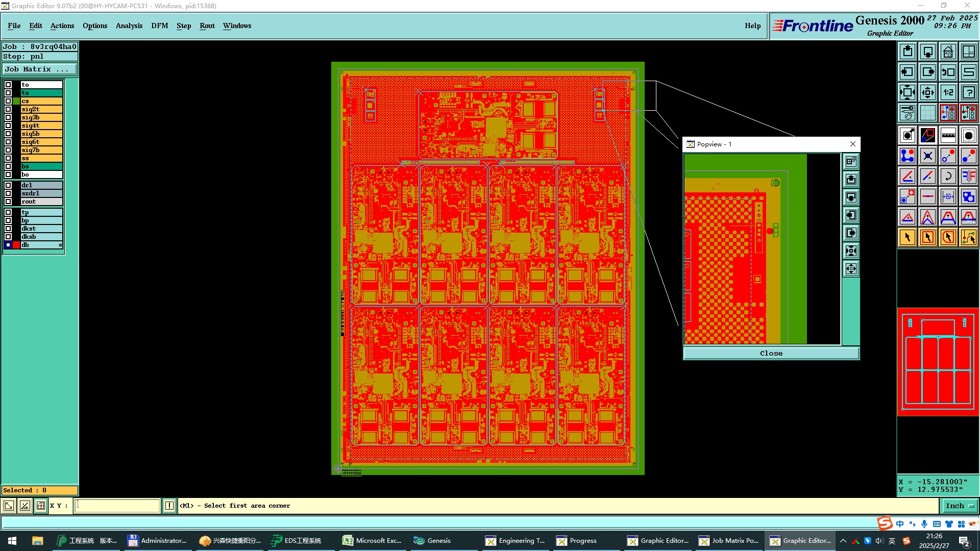Open the Job Matrix ... selector
This screenshot has width=980, height=551.
(x=40, y=69)
